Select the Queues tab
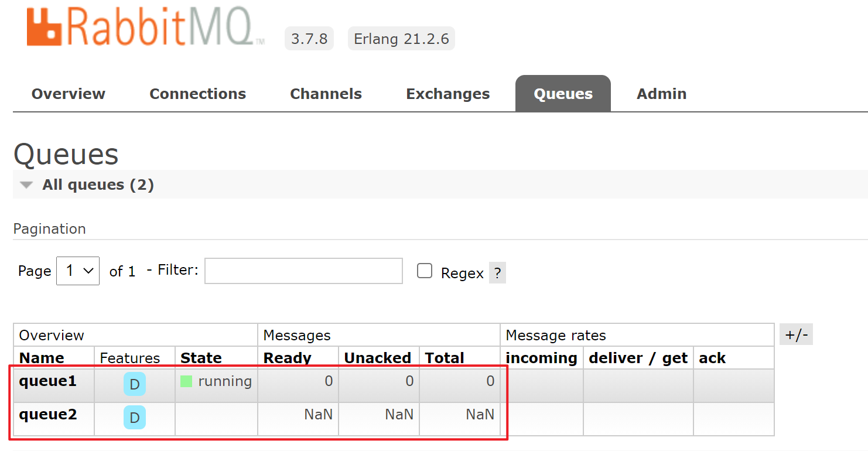Image resolution: width=868 pixels, height=451 pixels. [x=563, y=94]
